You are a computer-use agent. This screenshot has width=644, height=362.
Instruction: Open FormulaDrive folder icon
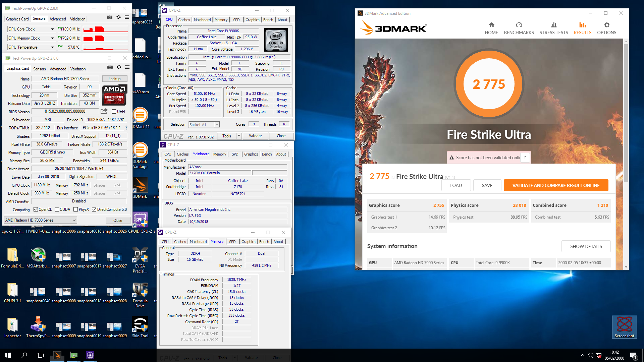(x=12, y=258)
